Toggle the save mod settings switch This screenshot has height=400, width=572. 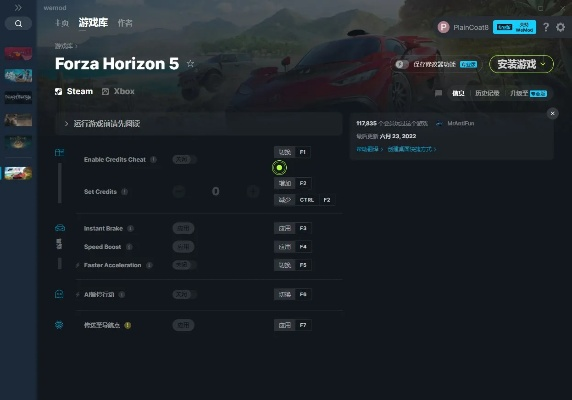pos(402,64)
